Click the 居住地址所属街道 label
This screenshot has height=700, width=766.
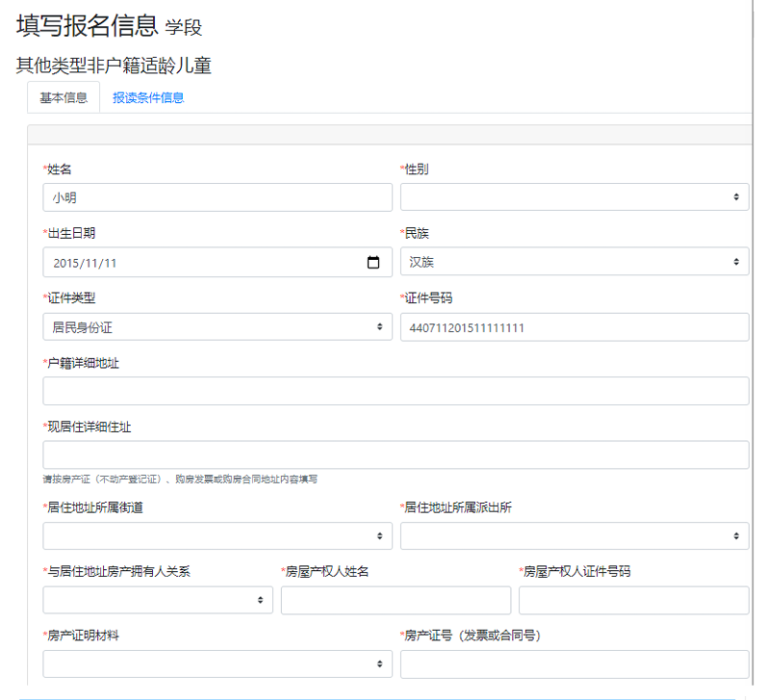coord(92,507)
